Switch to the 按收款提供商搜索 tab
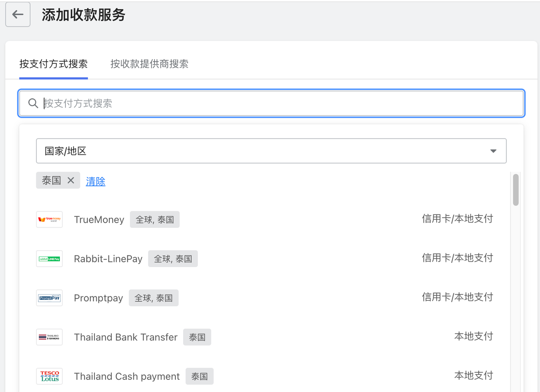The image size is (540, 392). coord(149,64)
